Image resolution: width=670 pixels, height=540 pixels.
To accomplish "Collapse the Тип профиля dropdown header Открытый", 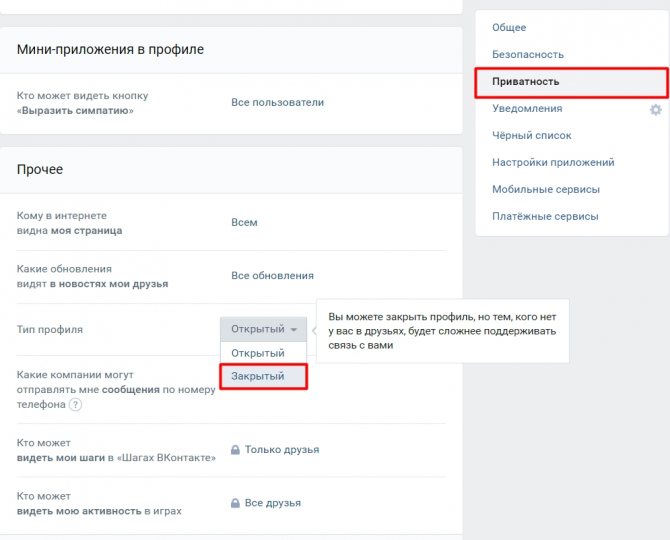I will point(263,329).
